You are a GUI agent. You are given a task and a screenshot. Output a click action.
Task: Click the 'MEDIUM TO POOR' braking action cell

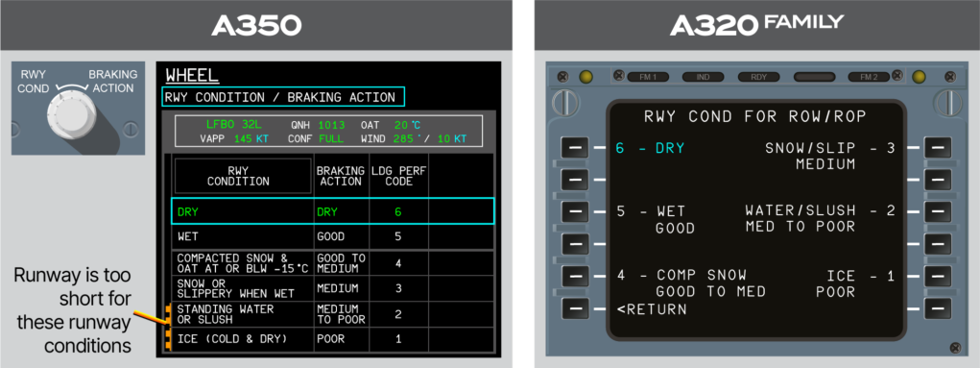341,314
